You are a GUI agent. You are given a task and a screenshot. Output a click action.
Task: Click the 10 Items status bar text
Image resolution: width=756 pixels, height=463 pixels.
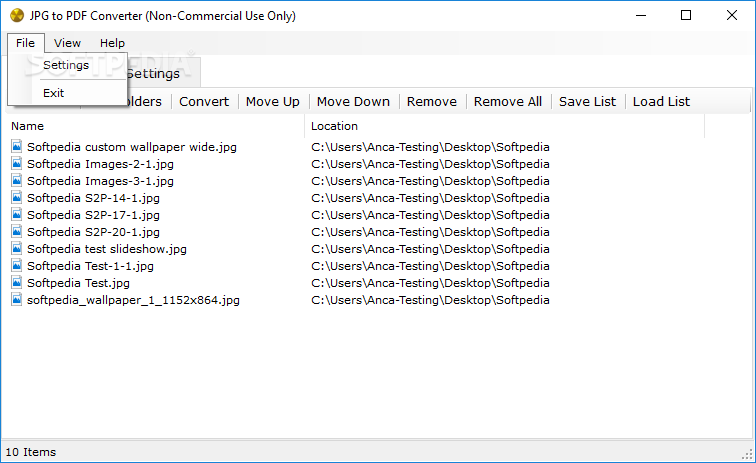click(x=30, y=452)
